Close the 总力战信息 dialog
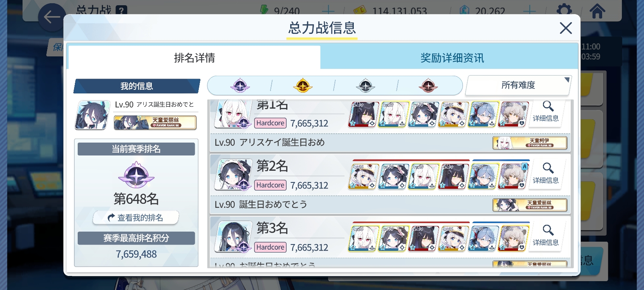This screenshot has height=290, width=644. (566, 28)
